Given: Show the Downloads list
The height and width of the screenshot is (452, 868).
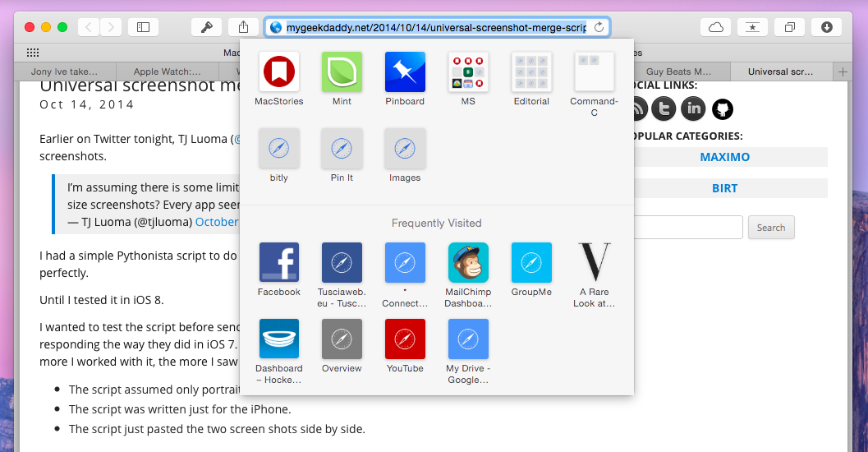Looking at the screenshot, I should pos(827,27).
